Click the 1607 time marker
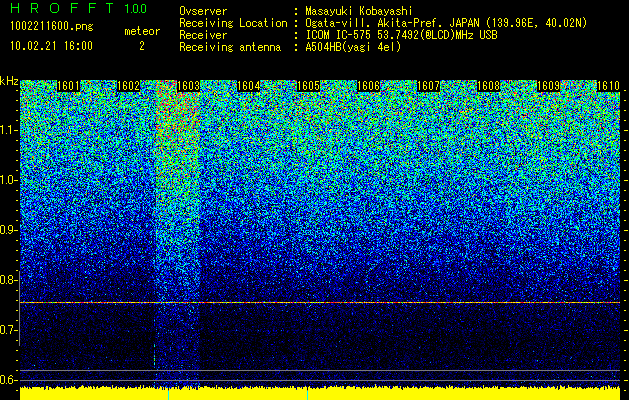The height and width of the screenshot is (400, 629). (428, 86)
